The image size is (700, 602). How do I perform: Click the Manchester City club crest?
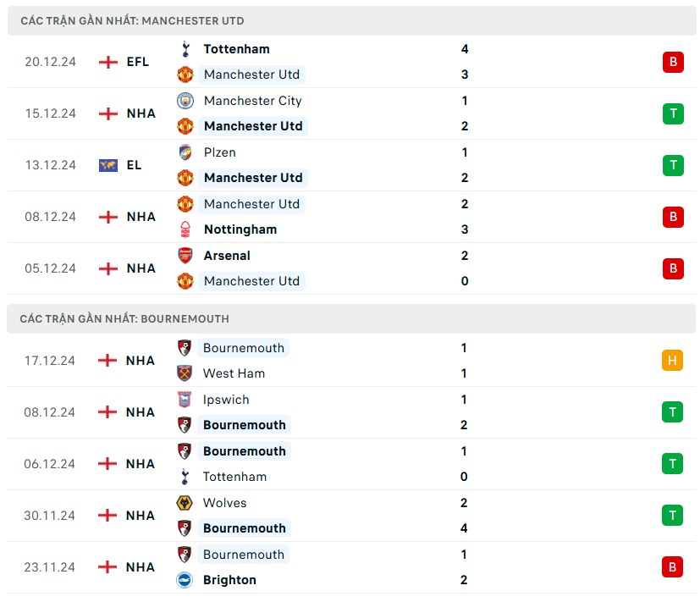point(185,101)
